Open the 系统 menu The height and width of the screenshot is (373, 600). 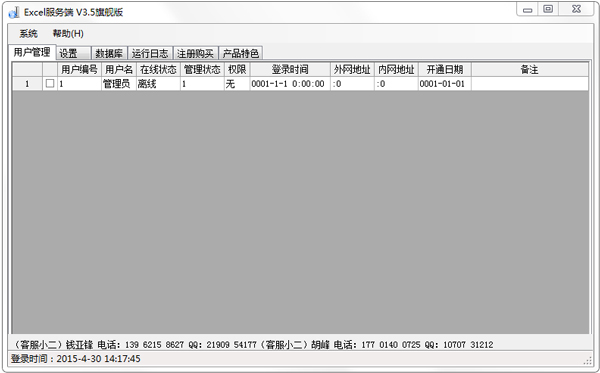(x=28, y=34)
